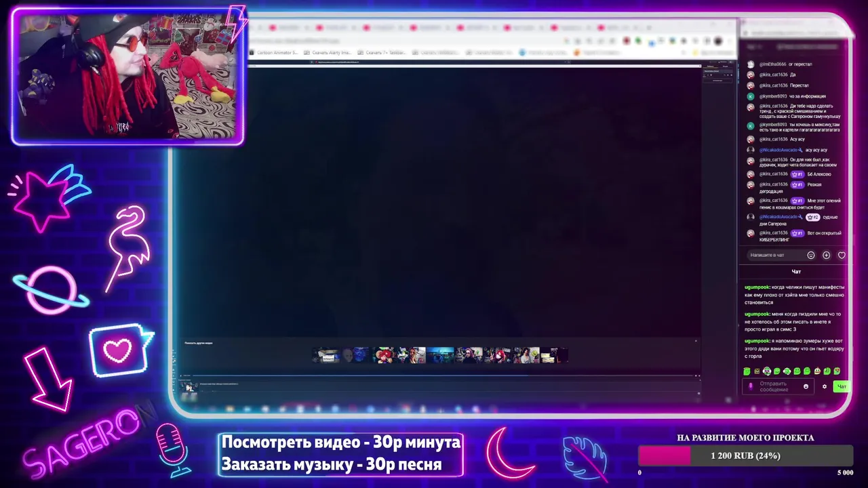
Task: Click the blue underwater scene video thumbnail
Action: coord(440,355)
